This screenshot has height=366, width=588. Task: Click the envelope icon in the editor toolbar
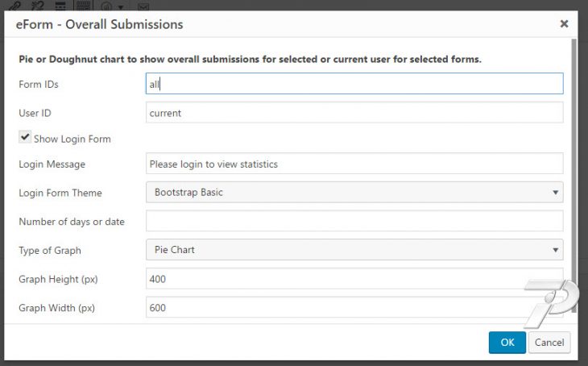[143, 6]
